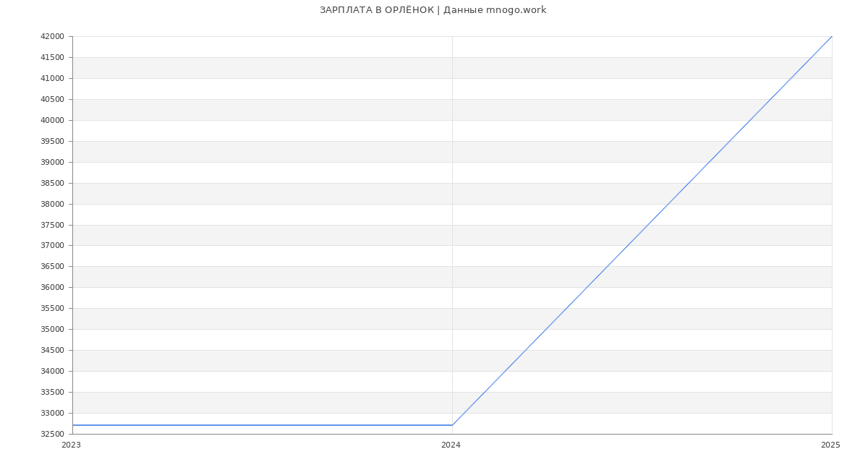Screen dimensions: 868x470
Task: Click the 39500 y-axis value
Action: (52, 142)
